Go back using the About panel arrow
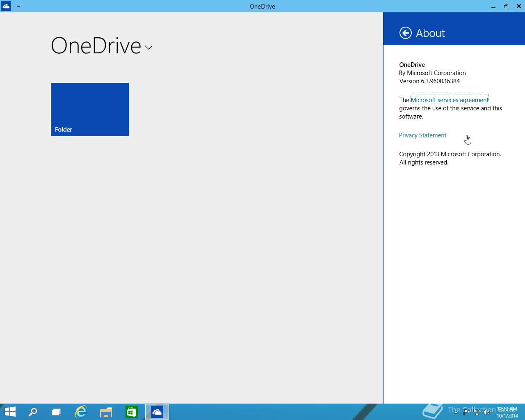The height and width of the screenshot is (420, 525). [405, 33]
